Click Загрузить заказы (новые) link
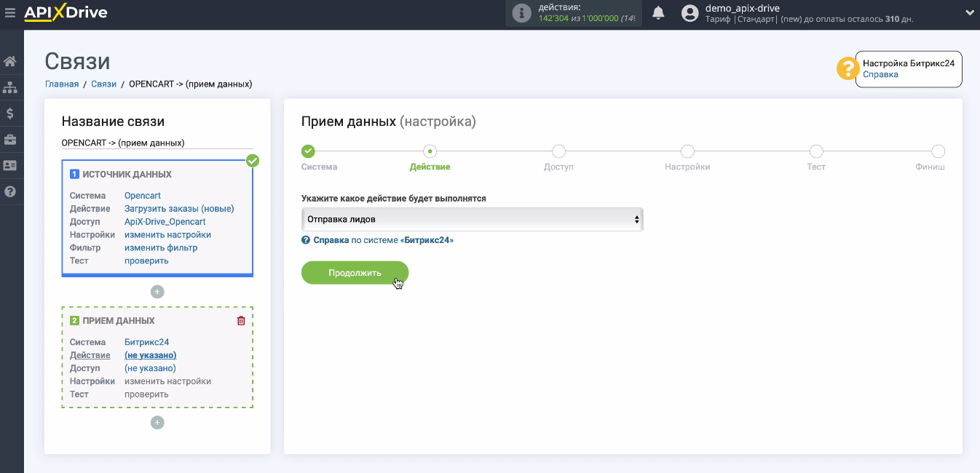 (x=179, y=209)
